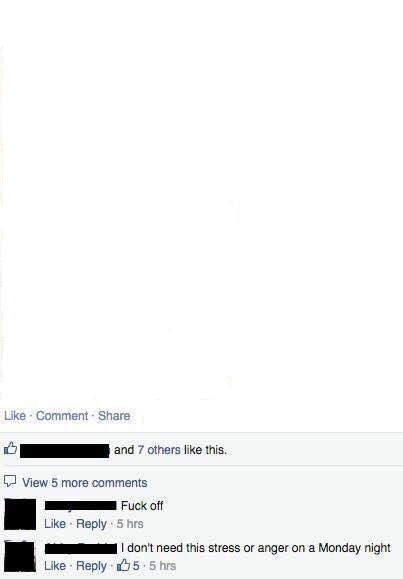Reply to the first comment

point(91,524)
